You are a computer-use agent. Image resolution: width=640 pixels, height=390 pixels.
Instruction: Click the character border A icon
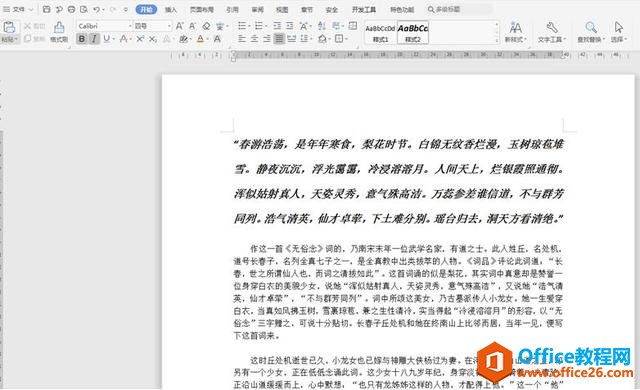point(217,39)
